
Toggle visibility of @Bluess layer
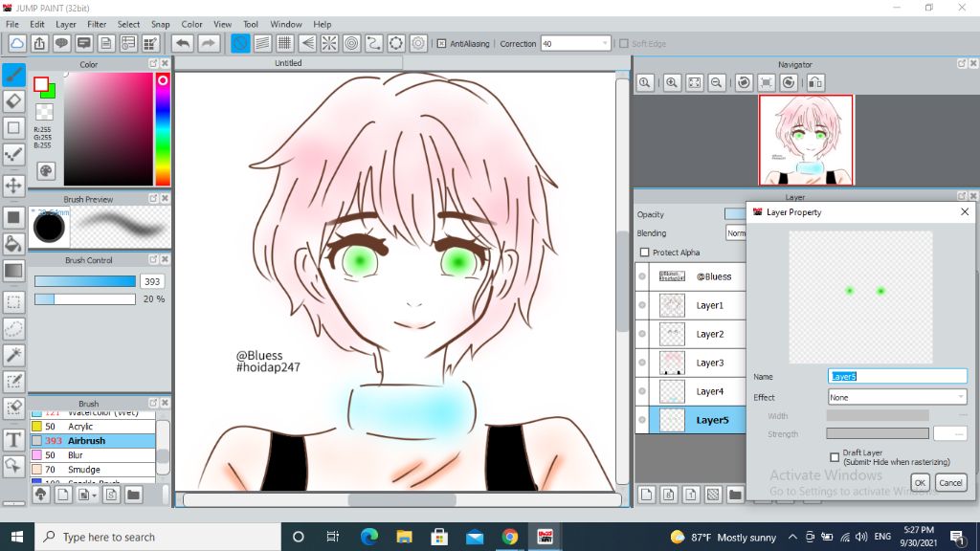pos(642,276)
